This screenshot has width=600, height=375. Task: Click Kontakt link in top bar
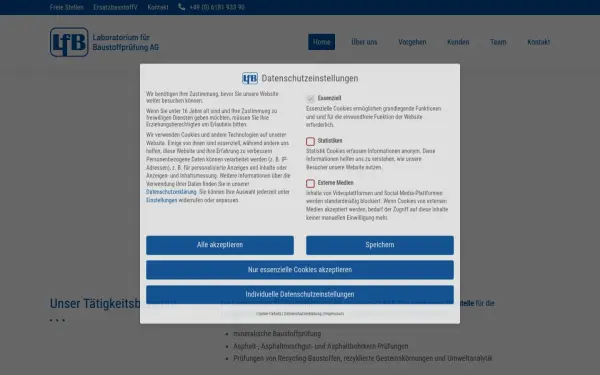pyautogui.click(x=158, y=7)
